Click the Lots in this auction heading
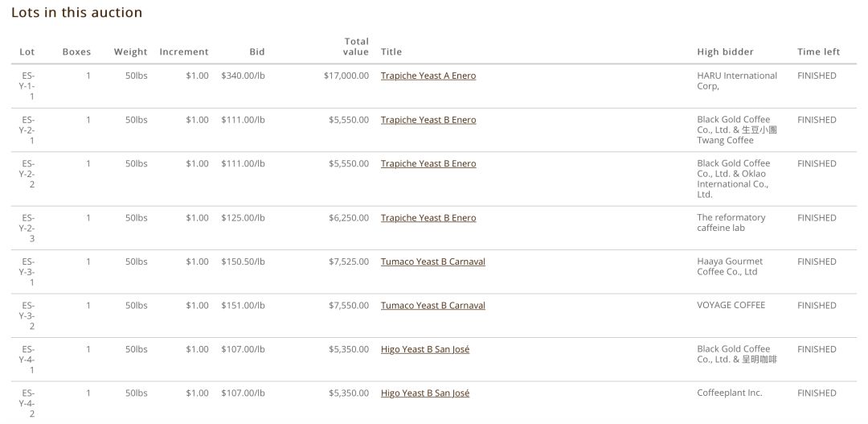Image resolution: width=868 pixels, height=424 pixels. (76, 13)
